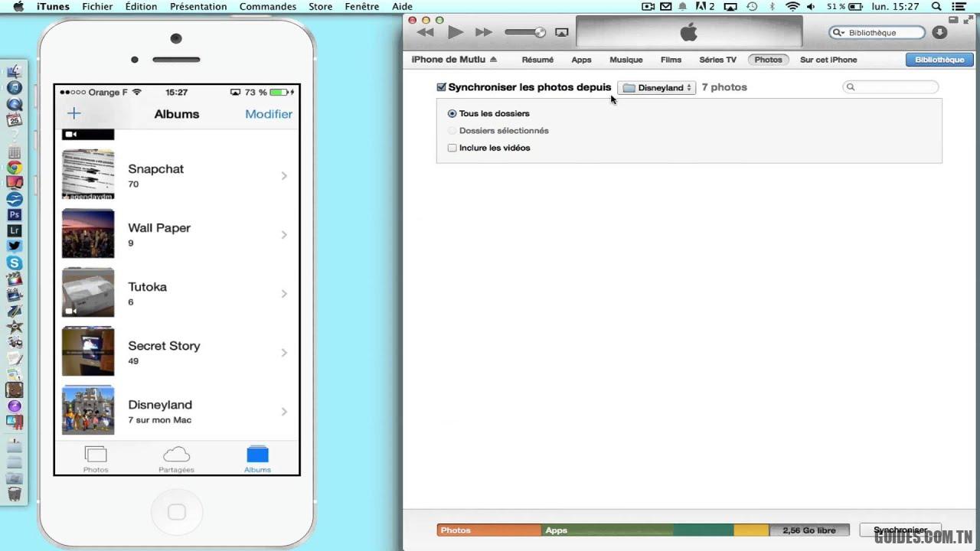The height and width of the screenshot is (551, 980).
Task: Select Tous les dossiers radio button
Action: click(x=452, y=113)
